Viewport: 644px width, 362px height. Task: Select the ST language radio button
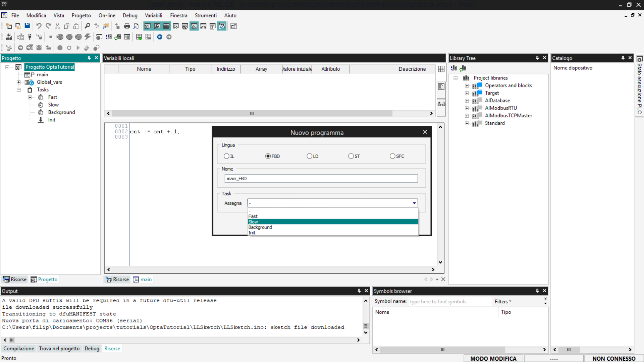[351, 156]
